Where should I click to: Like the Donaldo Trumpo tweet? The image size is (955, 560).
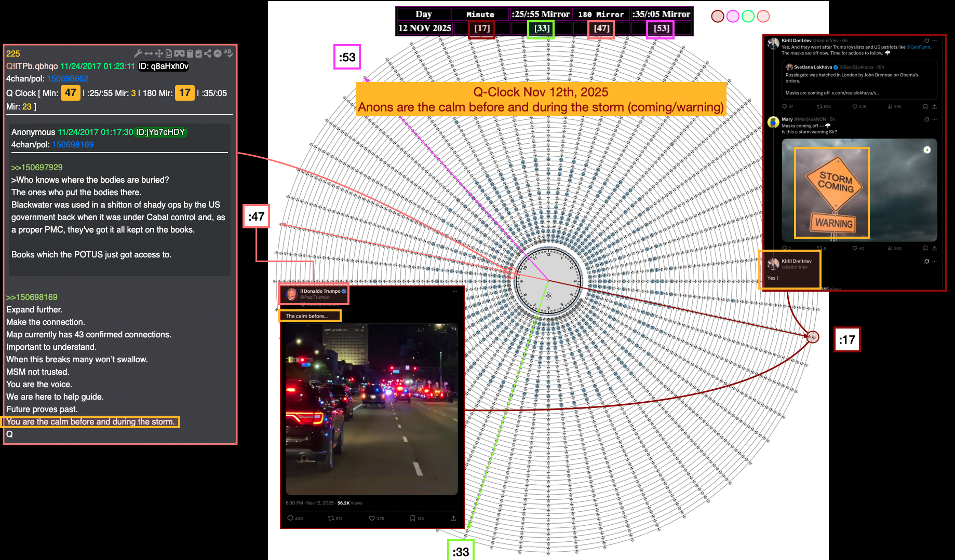[x=372, y=518]
